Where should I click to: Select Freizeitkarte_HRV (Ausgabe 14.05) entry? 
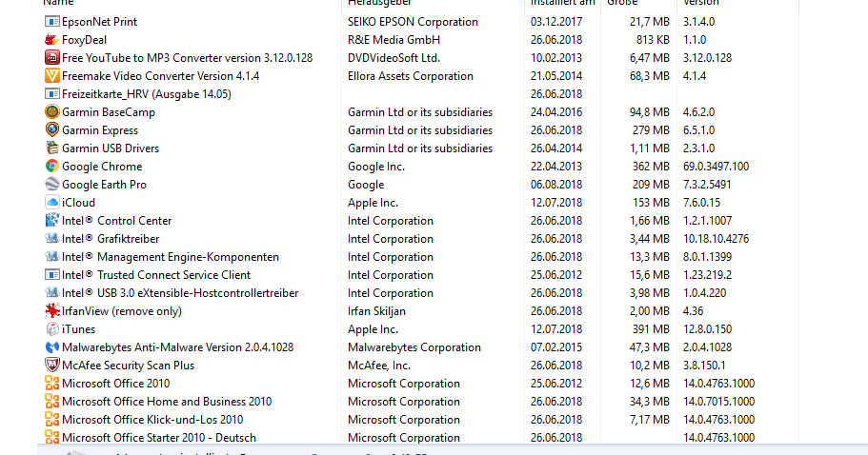[147, 94]
